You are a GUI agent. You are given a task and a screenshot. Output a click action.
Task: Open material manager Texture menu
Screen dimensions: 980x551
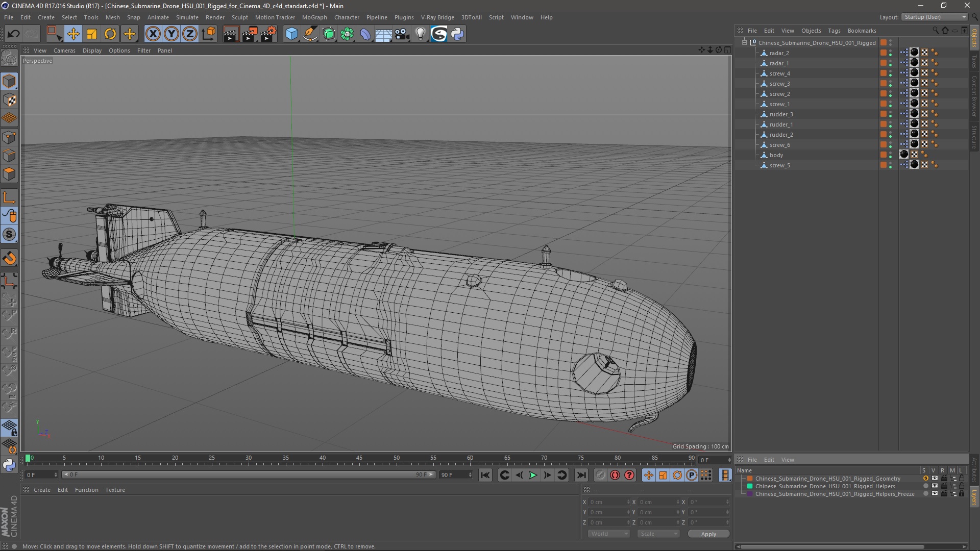115,490
